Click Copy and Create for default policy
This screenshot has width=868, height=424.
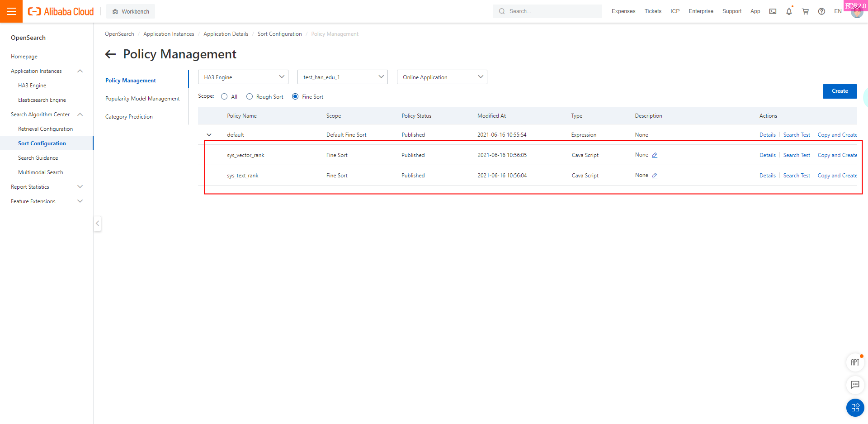837,135
